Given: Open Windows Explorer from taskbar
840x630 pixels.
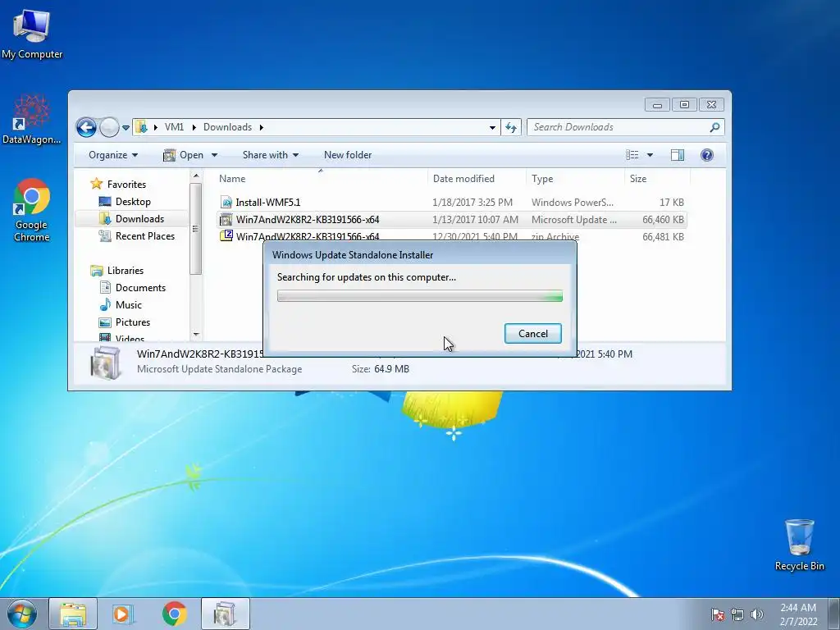Looking at the screenshot, I should [x=73, y=614].
